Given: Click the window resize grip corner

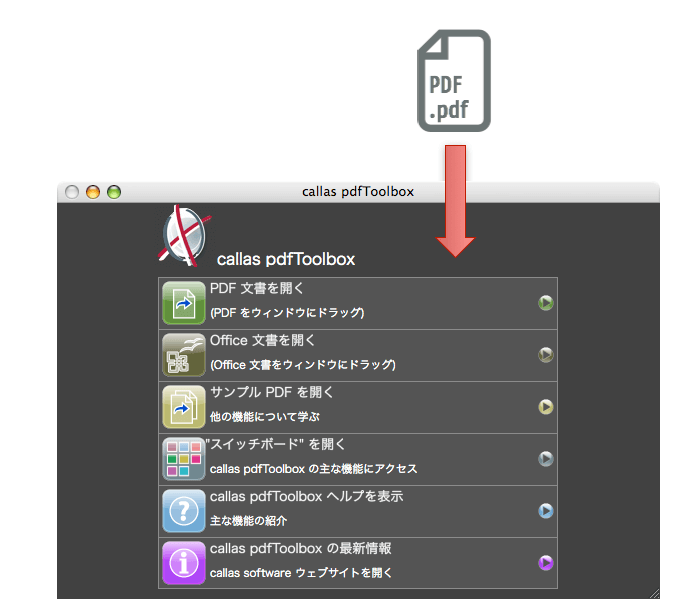Looking at the screenshot, I should coord(654,594).
